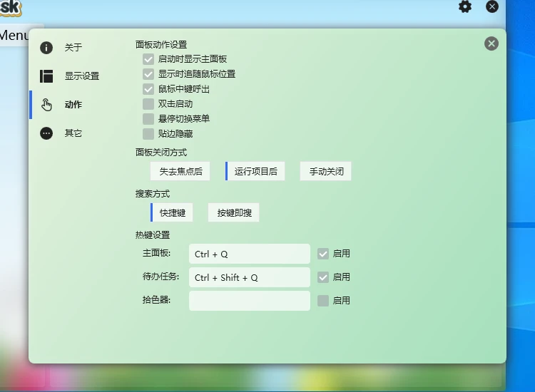Screen dimensions: 535x392
Task: Disable 显示时追随鼠标位置 checkbox
Action: pos(148,74)
